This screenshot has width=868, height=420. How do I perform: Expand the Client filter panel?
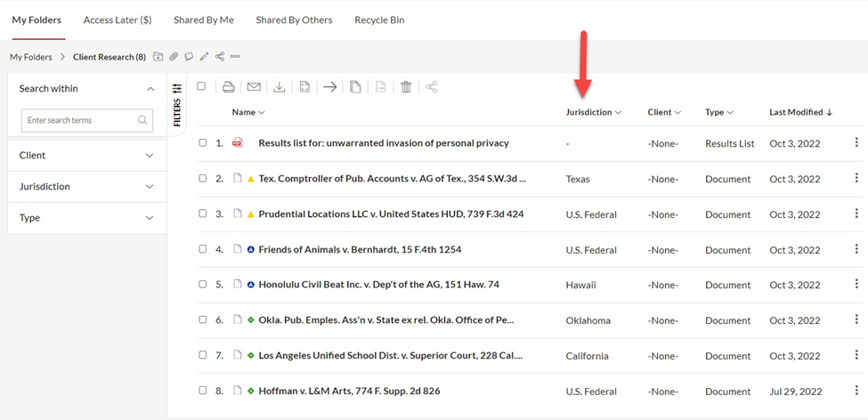pyautogui.click(x=87, y=156)
